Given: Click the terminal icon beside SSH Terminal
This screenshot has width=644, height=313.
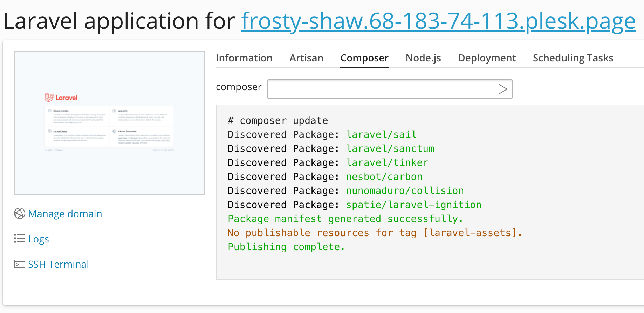Looking at the screenshot, I should tap(20, 264).
